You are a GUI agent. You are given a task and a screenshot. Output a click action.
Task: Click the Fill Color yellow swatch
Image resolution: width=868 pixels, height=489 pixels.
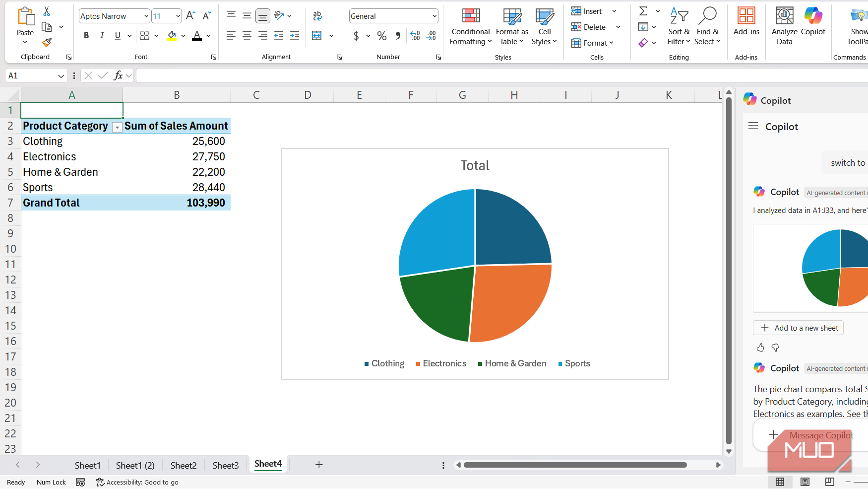coord(172,35)
